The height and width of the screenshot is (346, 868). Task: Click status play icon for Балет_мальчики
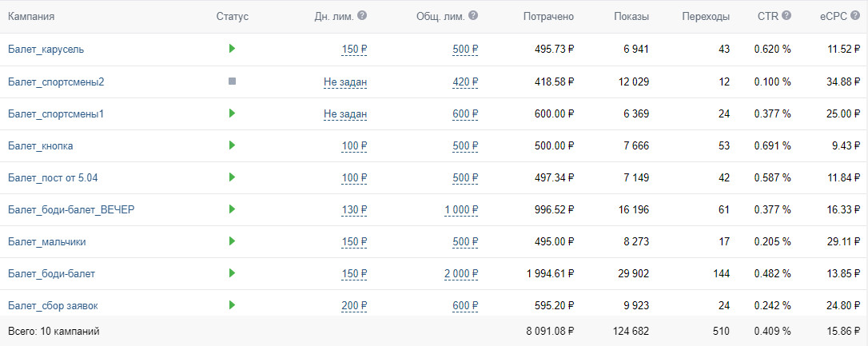tap(232, 241)
